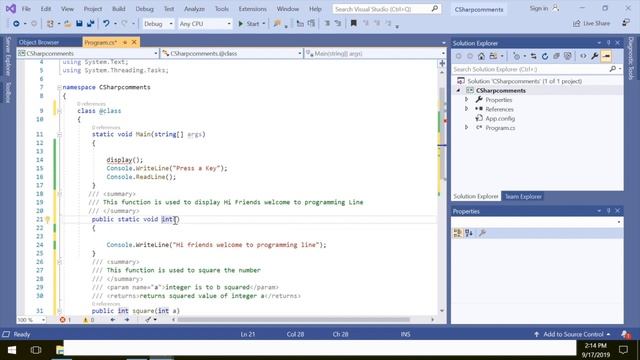Image resolution: width=640 pixels, height=360 pixels.
Task: Click the Pending Changes Filter icon
Action: tap(516, 56)
